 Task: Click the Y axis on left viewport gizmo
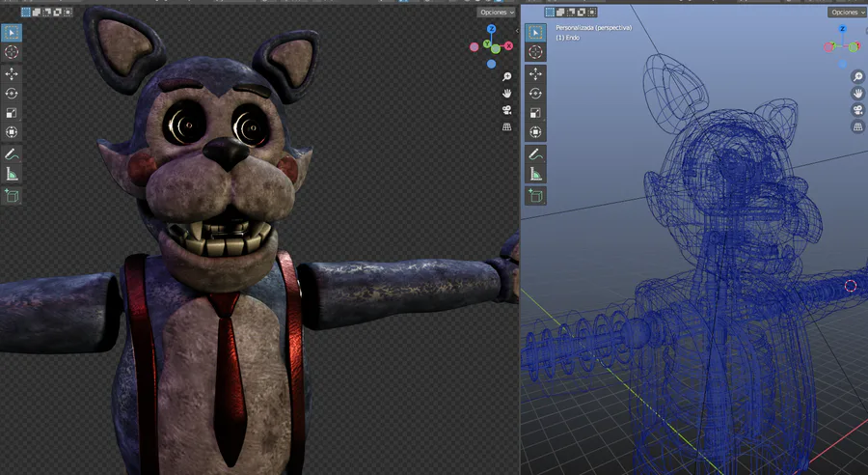488,43
